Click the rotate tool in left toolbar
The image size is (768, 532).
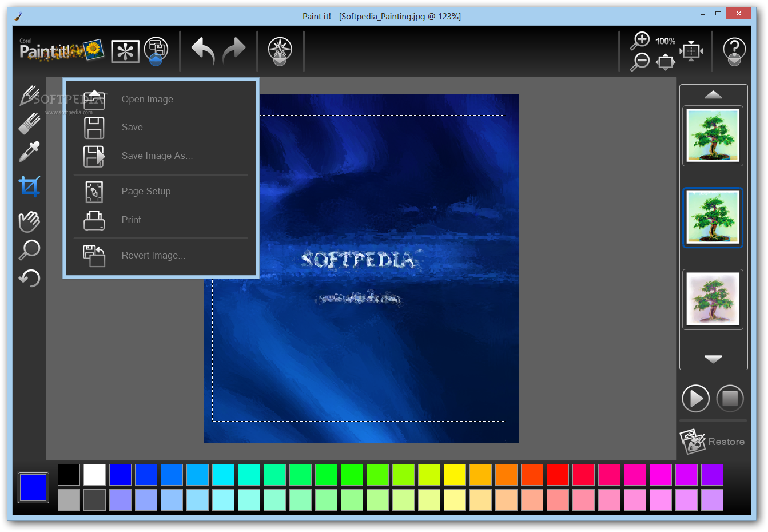pos(29,279)
